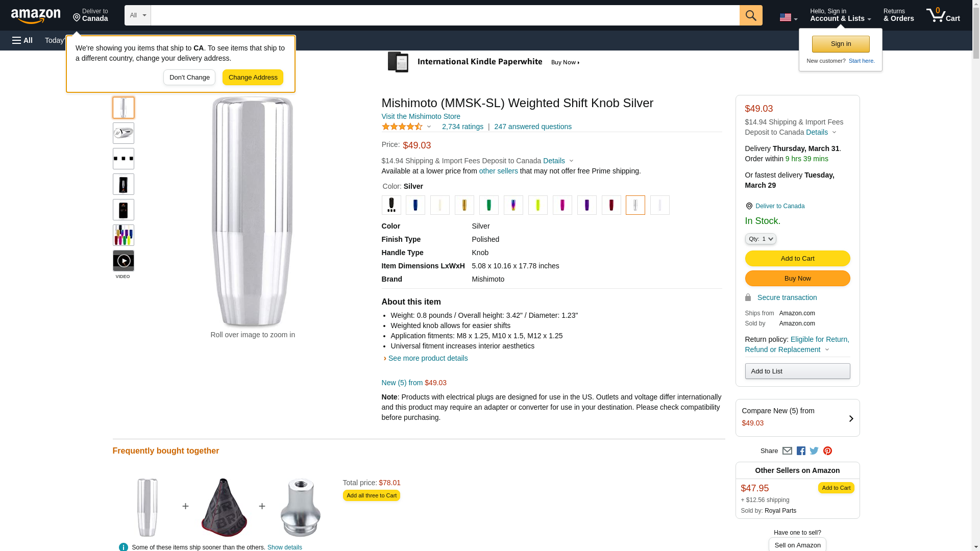Click the Amazon logo
The height and width of the screenshot is (551, 980).
tap(36, 16)
